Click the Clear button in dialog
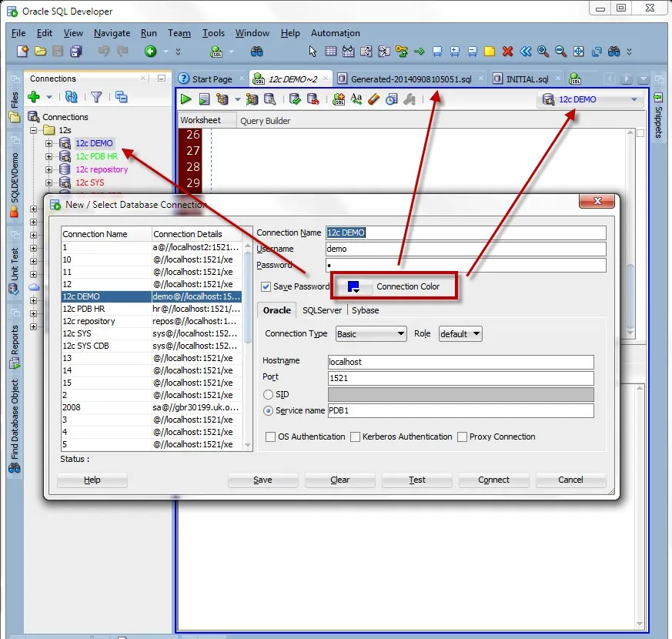The height and width of the screenshot is (639, 672). click(340, 480)
